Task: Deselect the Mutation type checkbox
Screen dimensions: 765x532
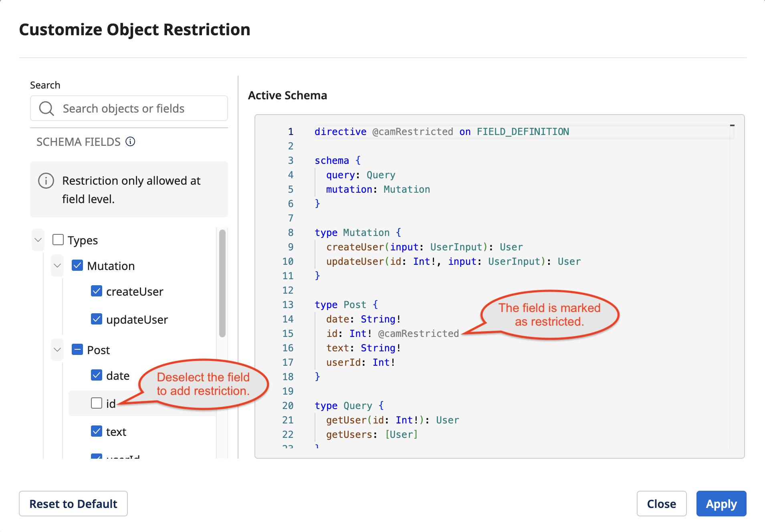Action: click(x=77, y=266)
